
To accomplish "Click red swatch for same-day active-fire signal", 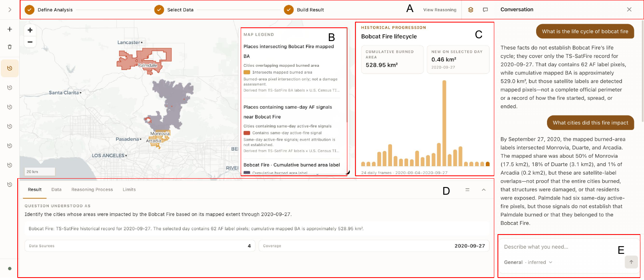I will 247,133.
